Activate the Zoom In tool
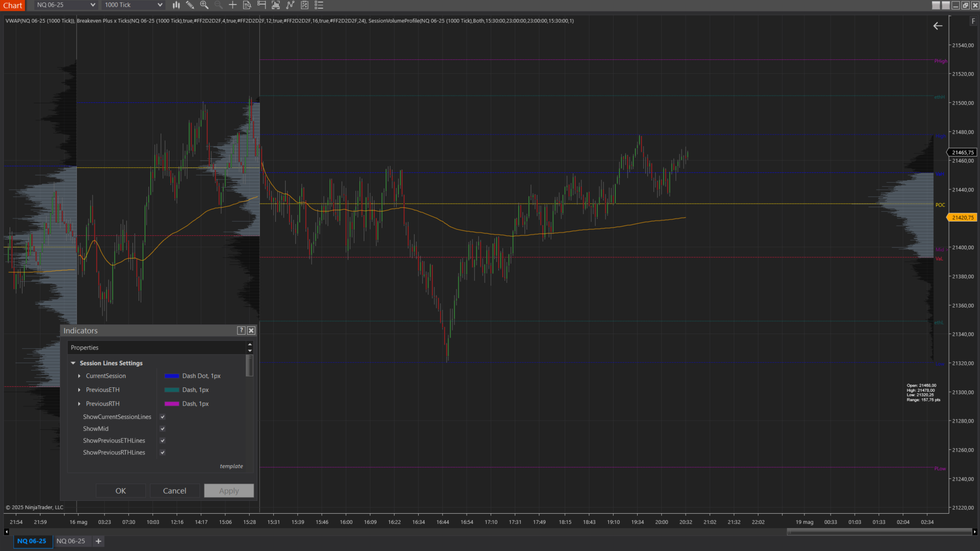Image resolution: width=980 pixels, height=551 pixels. [204, 5]
